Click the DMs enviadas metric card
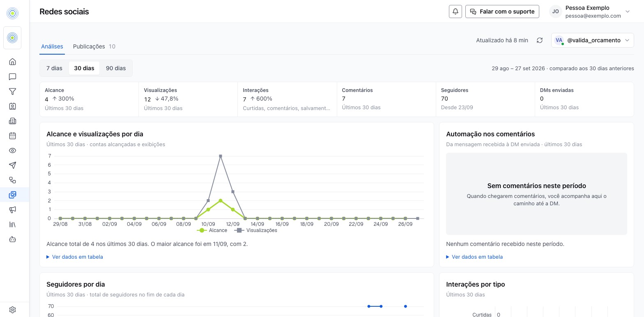 [x=584, y=99]
